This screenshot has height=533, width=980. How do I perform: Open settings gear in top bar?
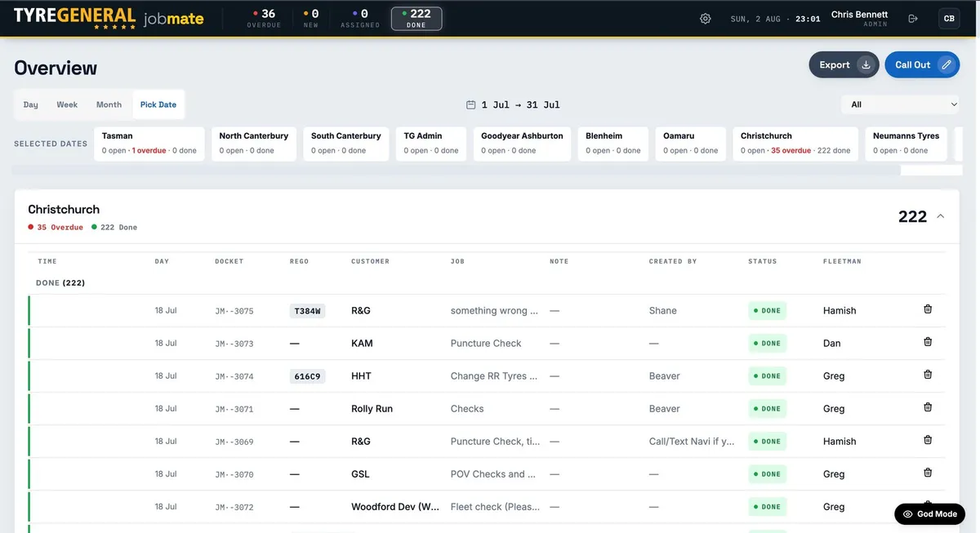click(706, 19)
